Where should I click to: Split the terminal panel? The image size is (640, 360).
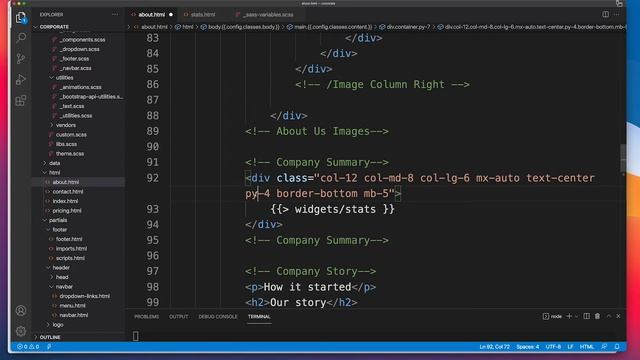[x=587, y=316]
